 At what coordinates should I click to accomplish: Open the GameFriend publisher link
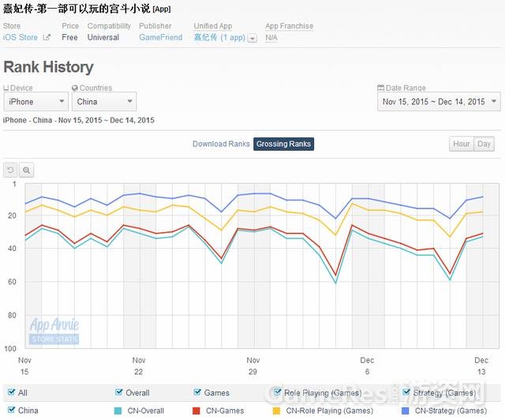click(161, 37)
